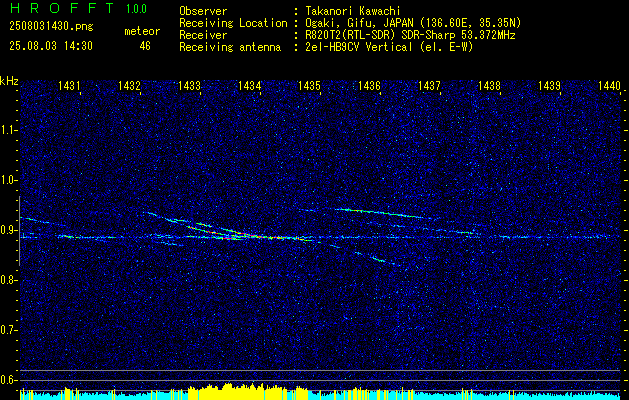Viewport: 629px width, 400px height.
Task: Click the 1436 time marker
Action: point(369,85)
